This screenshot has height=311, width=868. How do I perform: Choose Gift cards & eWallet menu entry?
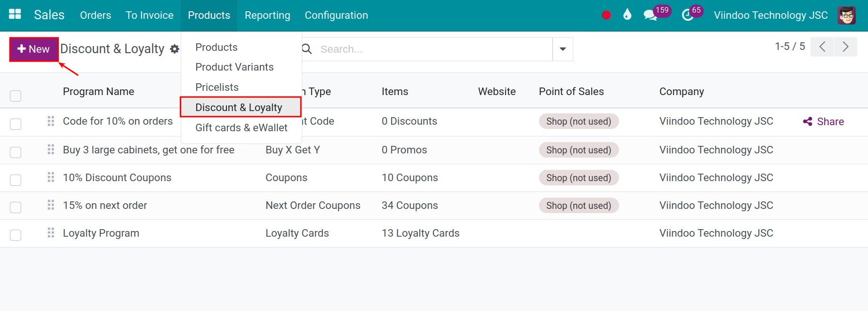241,128
